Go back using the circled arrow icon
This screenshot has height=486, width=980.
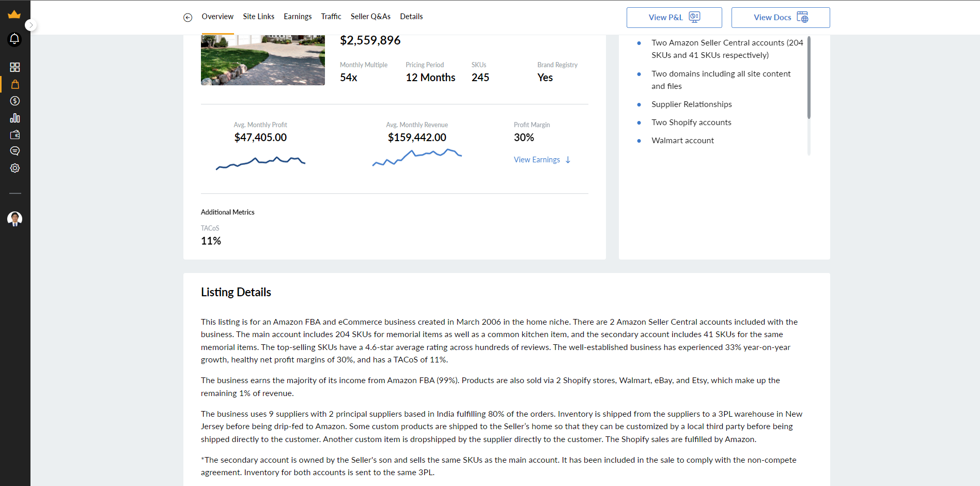[188, 18]
